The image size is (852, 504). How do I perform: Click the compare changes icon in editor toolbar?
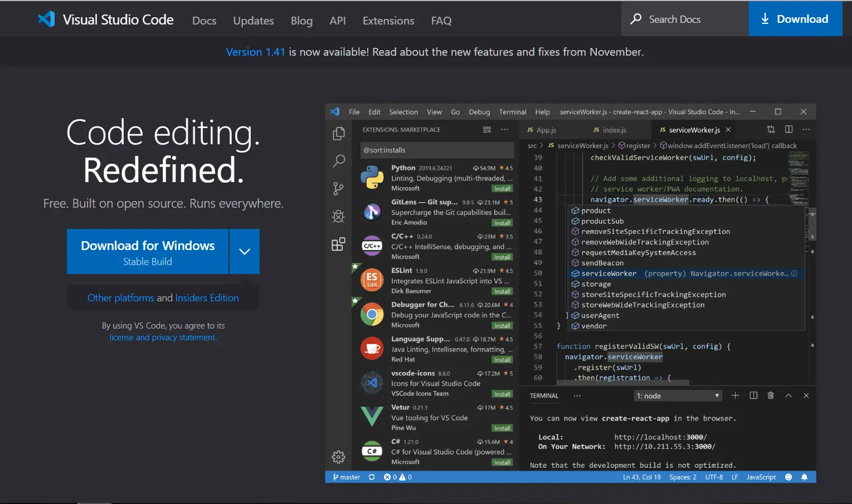[x=771, y=129]
